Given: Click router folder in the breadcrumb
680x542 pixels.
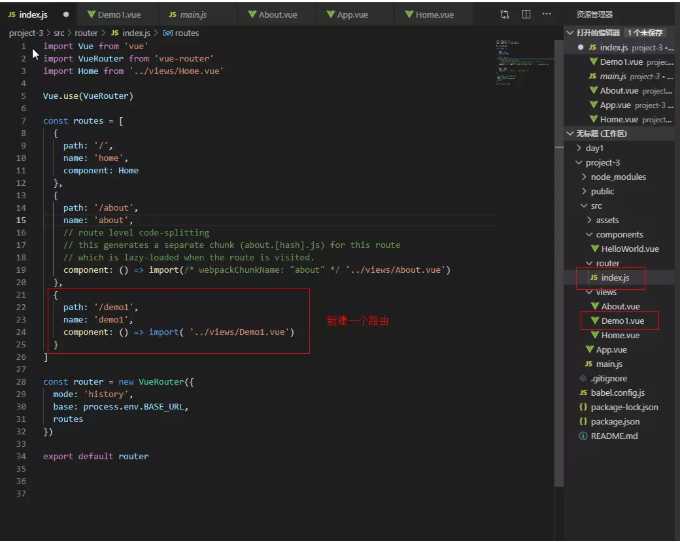Looking at the screenshot, I should [86, 33].
